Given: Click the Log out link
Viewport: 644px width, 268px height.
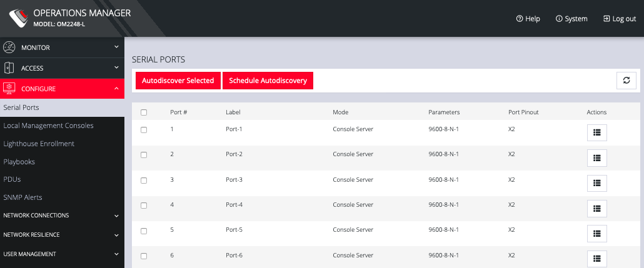Looking at the screenshot, I should 619,19.
